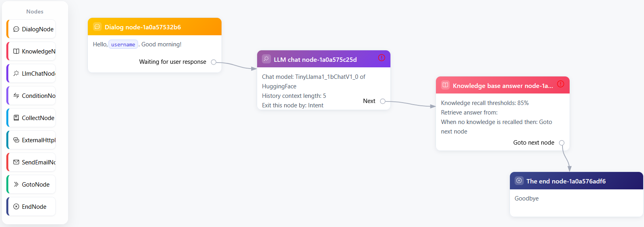Image resolution: width=644 pixels, height=227 pixels.
Task: Select the Knowledge base answer node header
Action: 503,85
